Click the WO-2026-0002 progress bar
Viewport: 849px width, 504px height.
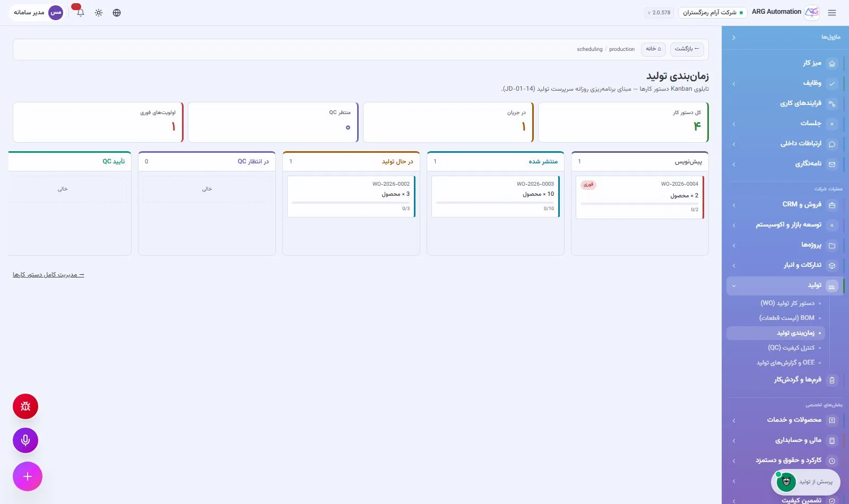(351, 203)
